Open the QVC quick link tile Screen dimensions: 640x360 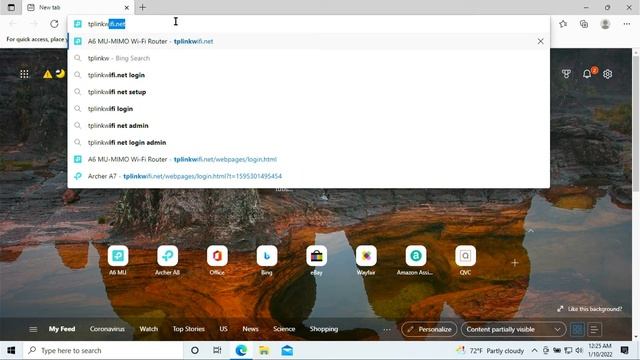(465, 256)
